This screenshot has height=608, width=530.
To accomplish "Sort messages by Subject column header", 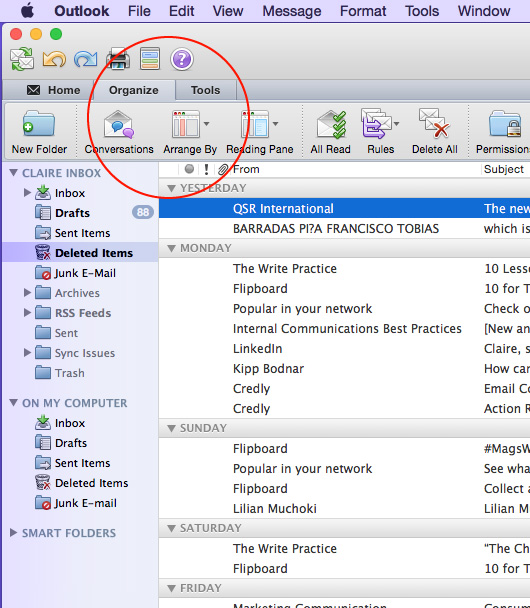I will click(x=506, y=169).
